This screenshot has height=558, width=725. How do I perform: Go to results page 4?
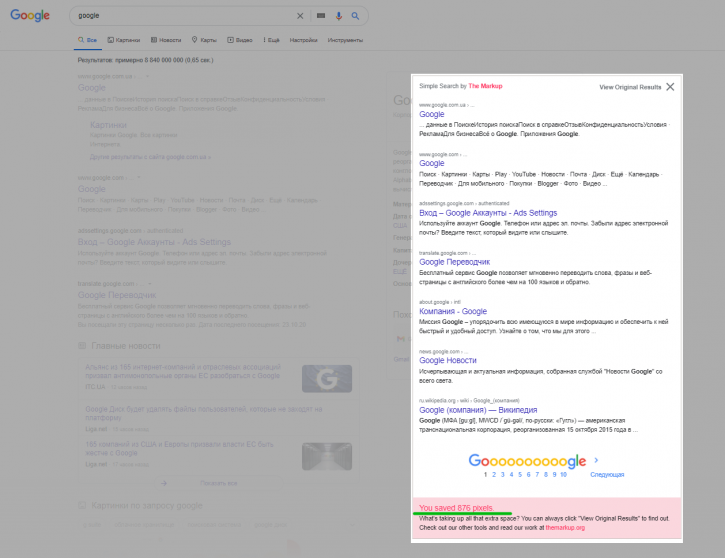point(511,474)
